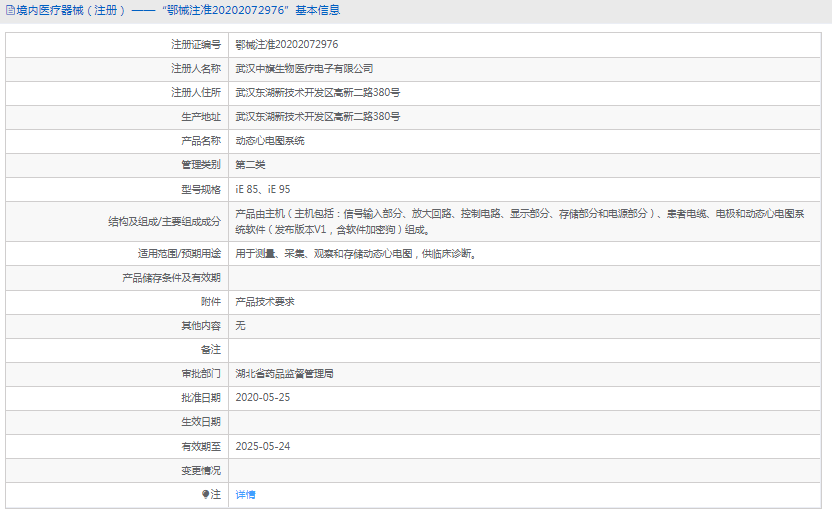The image size is (832, 516).
Task: Click the document icon before 境内医疗器械
Action: [x=10, y=10]
